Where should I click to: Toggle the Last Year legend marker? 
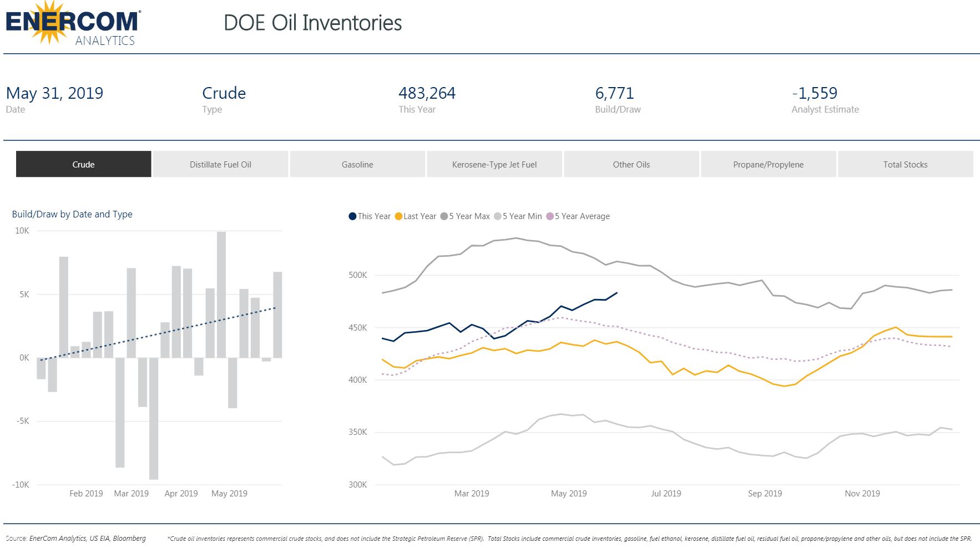398,216
